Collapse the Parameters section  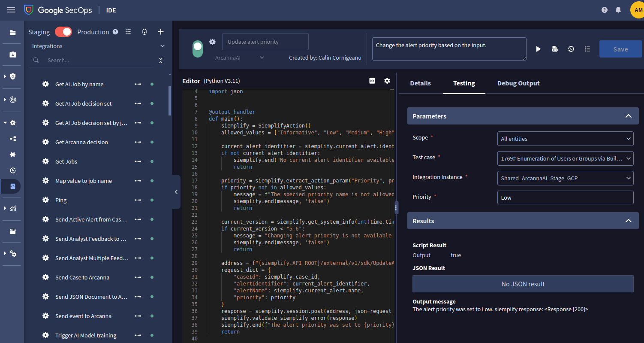[629, 116]
